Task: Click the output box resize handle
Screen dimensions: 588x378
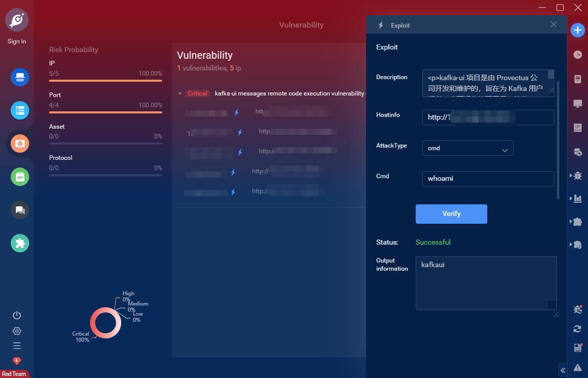Action: click(x=556, y=314)
